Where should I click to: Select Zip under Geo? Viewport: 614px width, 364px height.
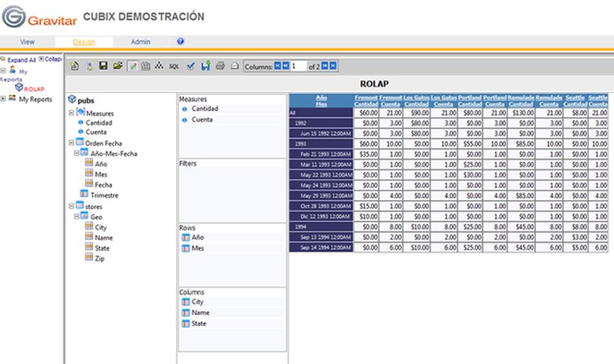pyautogui.click(x=99, y=258)
